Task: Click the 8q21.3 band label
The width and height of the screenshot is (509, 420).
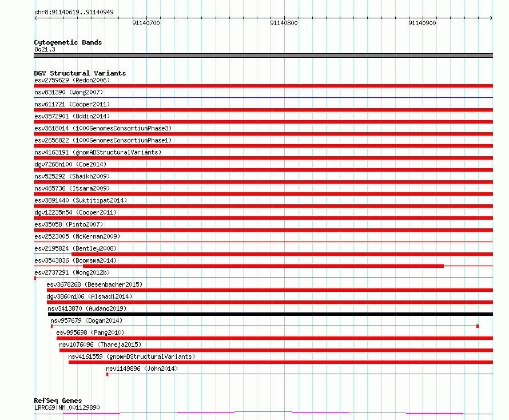Action: (x=45, y=49)
